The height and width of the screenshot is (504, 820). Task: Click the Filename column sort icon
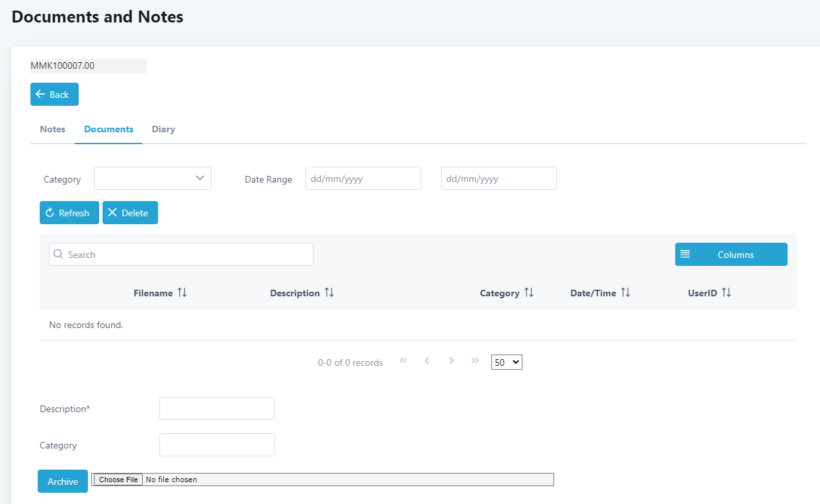pyautogui.click(x=182, y=292)
